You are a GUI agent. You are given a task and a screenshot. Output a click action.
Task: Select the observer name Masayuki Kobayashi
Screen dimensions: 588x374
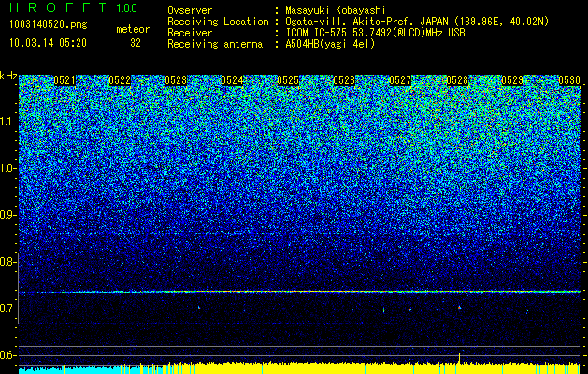(336, 10)
